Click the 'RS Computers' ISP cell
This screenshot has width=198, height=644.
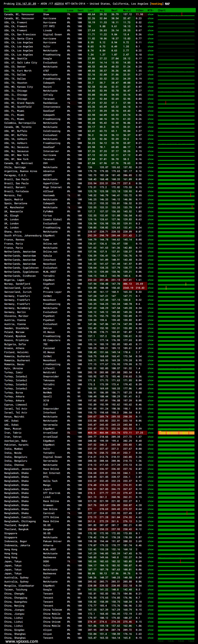pos(51,340)
